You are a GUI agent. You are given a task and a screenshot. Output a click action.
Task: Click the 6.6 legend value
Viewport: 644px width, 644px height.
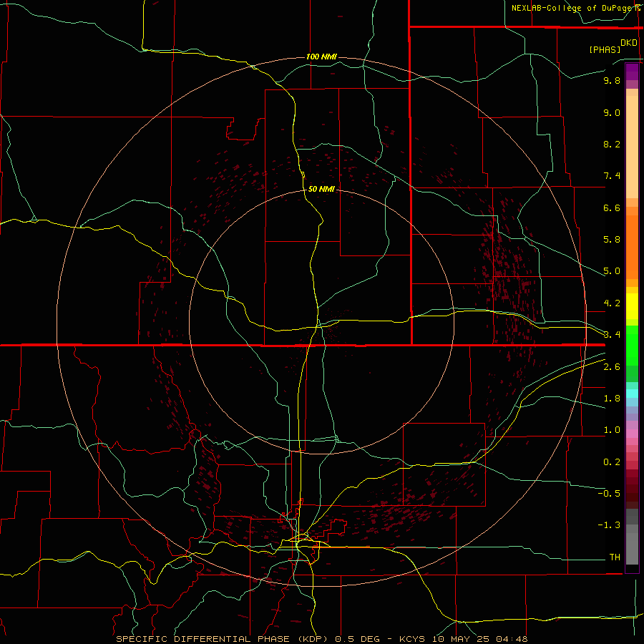612,208
